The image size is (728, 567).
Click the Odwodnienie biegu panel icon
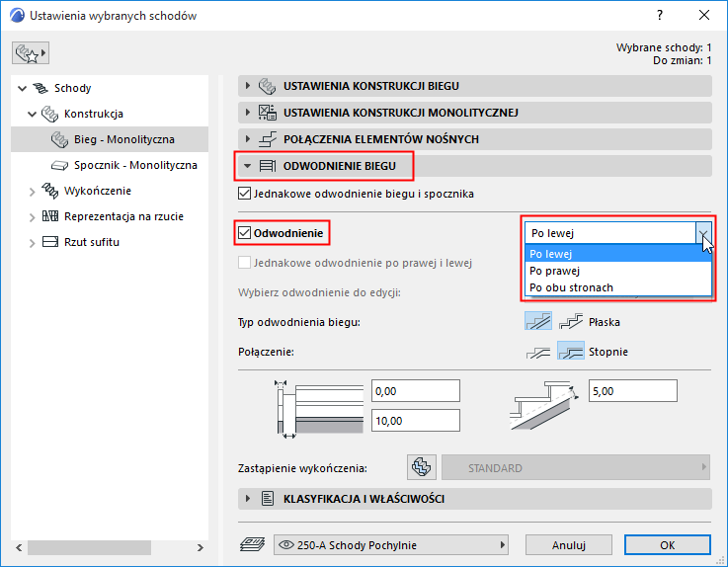267,166
